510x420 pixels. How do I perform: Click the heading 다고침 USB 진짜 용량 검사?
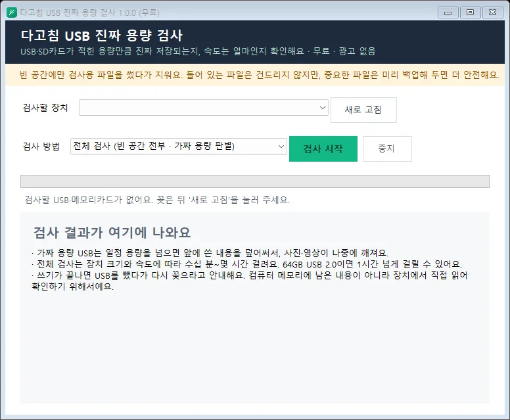point(101,35)
